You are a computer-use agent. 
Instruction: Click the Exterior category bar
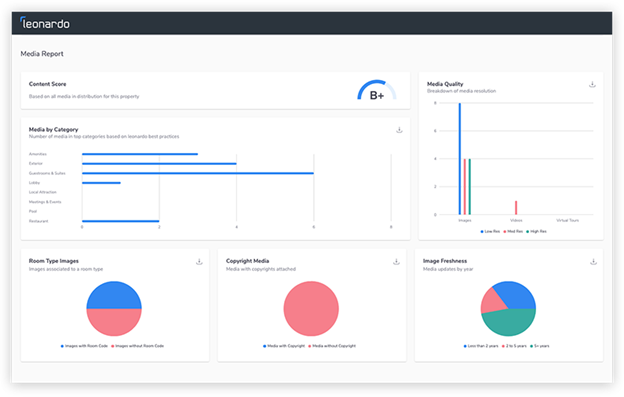click(x=159, y=164)
